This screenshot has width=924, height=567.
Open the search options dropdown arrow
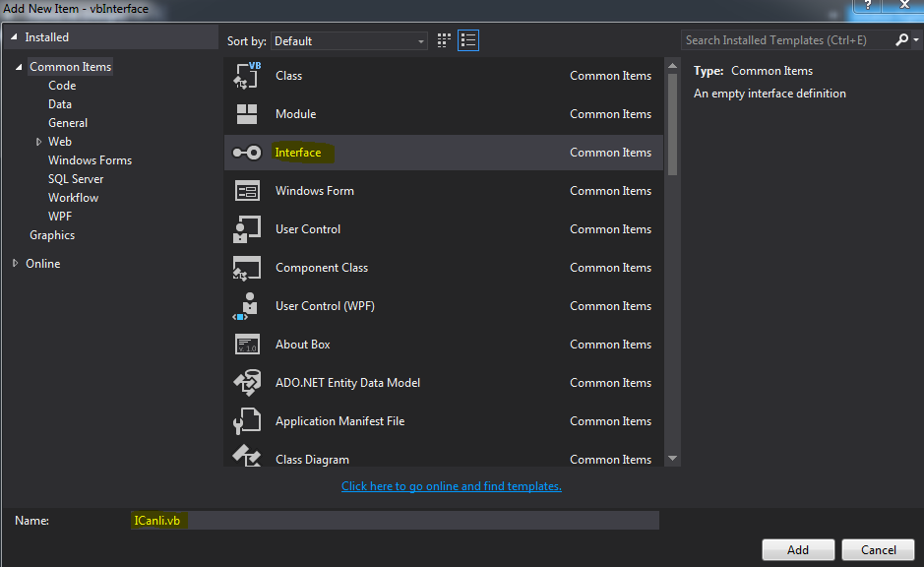tap(916, 40)
